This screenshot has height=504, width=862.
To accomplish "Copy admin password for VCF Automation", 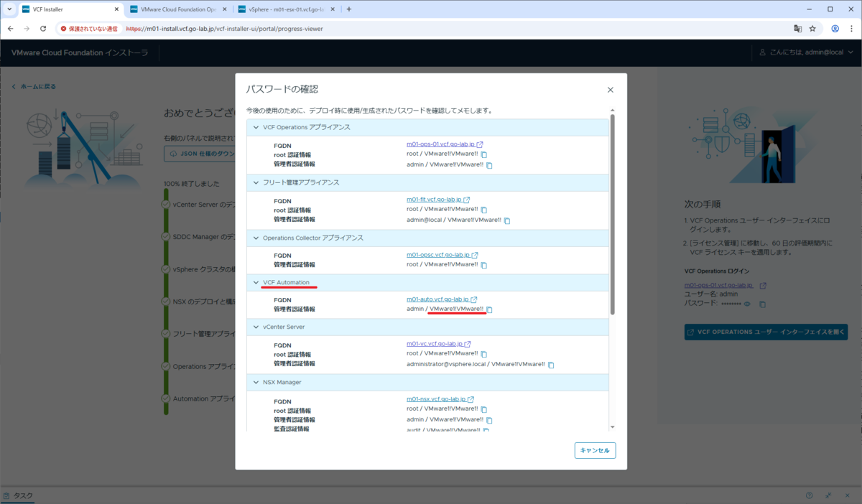I will point(489,310).
